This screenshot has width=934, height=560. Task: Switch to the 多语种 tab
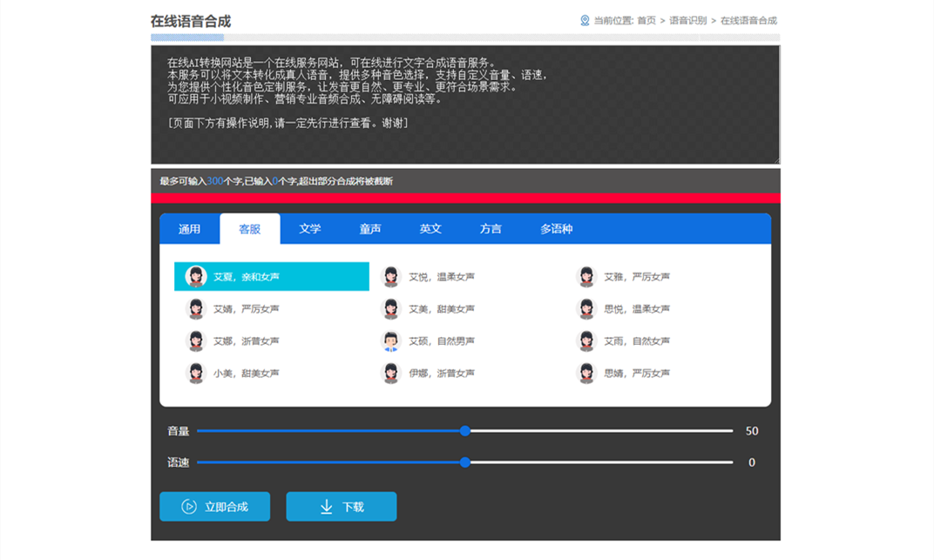click(556, 229)
